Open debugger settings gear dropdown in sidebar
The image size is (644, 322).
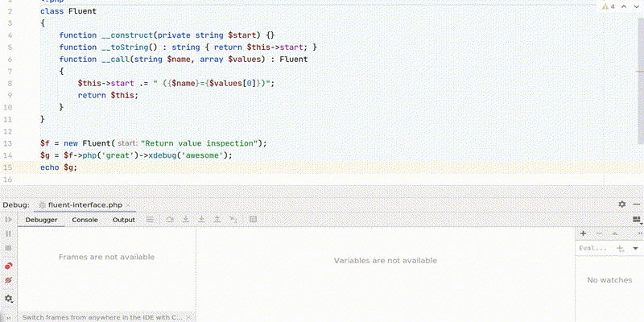(9, 299)
